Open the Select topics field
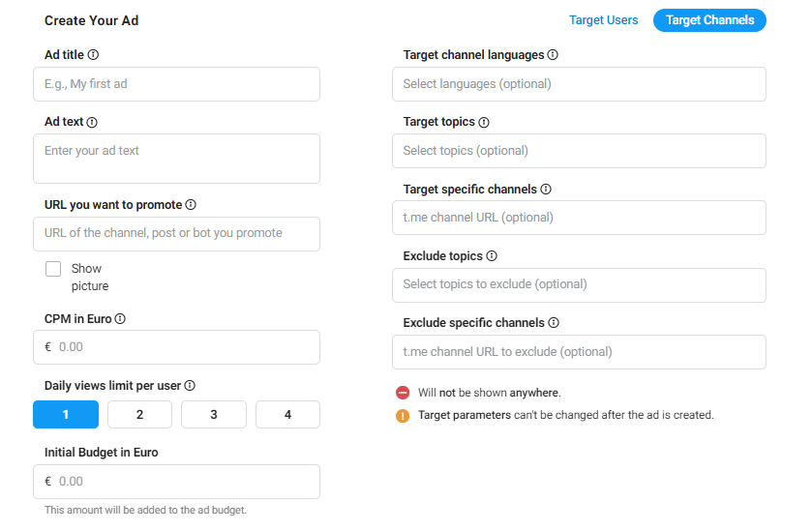Image resolution: width=812 pixels, height=531 pixels. pyautogui.click(x=579, y=151)
